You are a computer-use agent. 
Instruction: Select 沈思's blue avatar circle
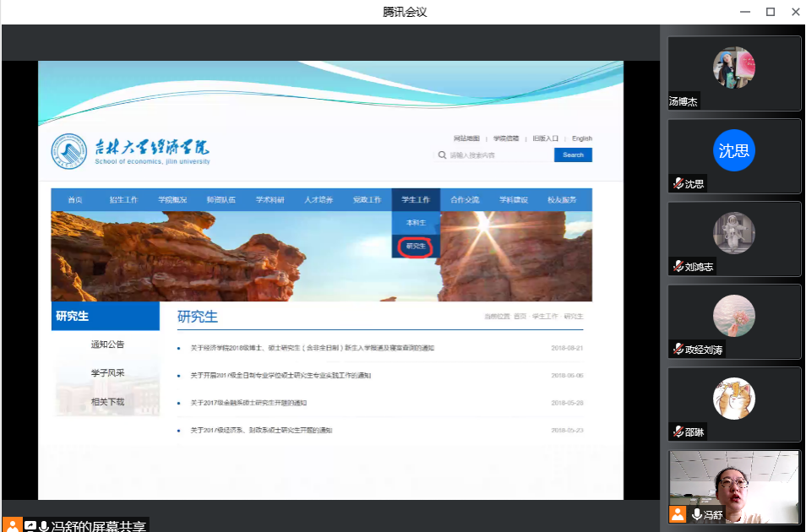pyautogui.click(x=733, y=151)
